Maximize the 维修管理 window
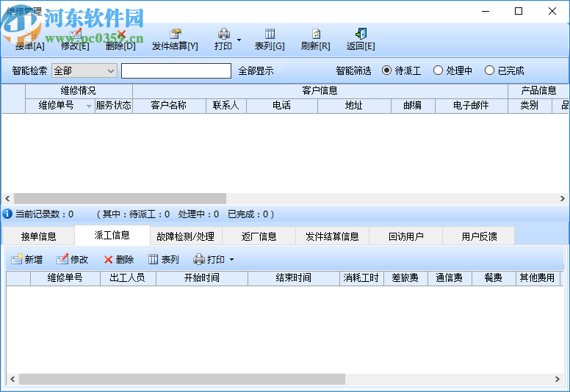This screenshot has width=570, height=392. [x=519, y=11]
